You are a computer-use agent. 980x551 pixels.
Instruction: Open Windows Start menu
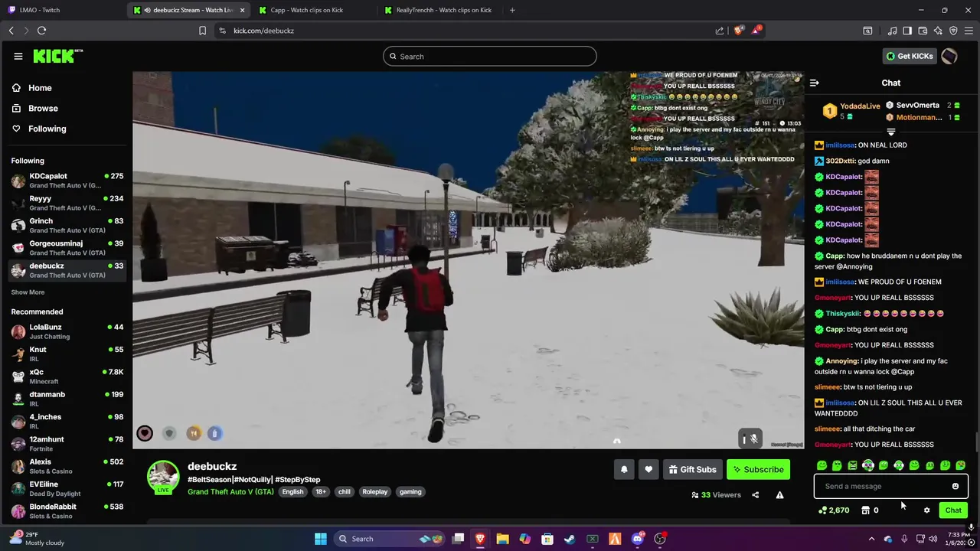coord(321,539)
